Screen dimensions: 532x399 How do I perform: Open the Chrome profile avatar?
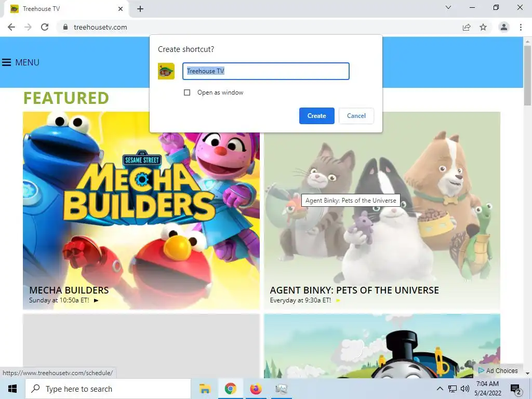(504, 27)
